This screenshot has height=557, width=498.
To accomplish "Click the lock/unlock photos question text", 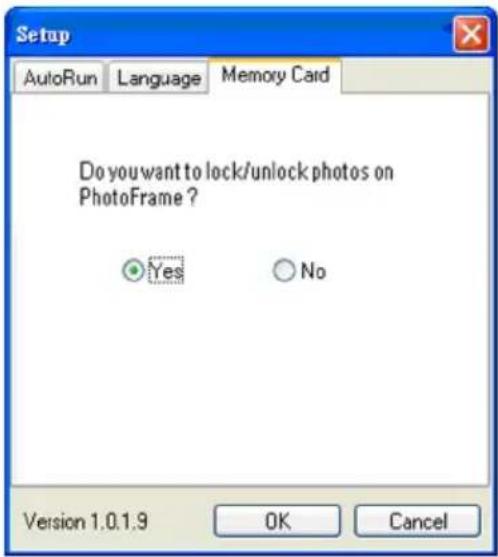I will pyautogui.click(x=236, y=172).
